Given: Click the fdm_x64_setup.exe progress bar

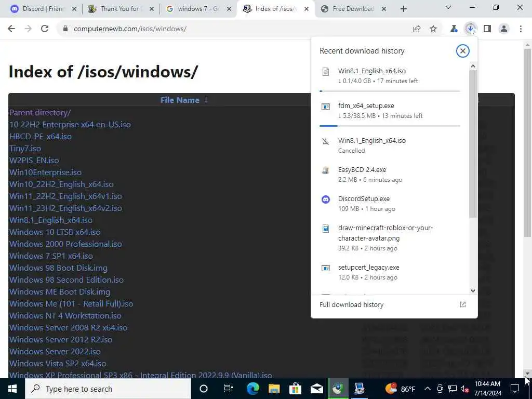Looking at the screenshot, I should coord(390,126).
